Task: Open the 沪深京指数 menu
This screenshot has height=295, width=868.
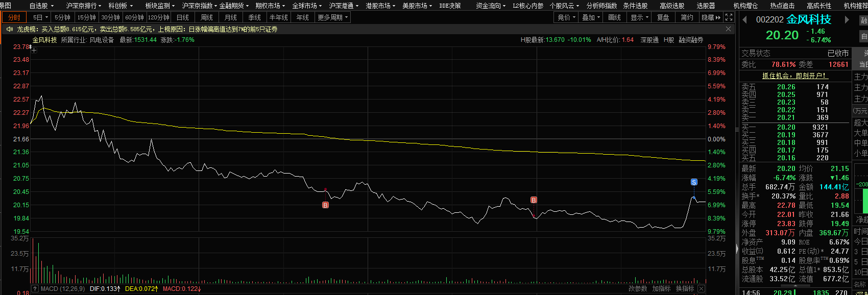Action: click(200, 6)
